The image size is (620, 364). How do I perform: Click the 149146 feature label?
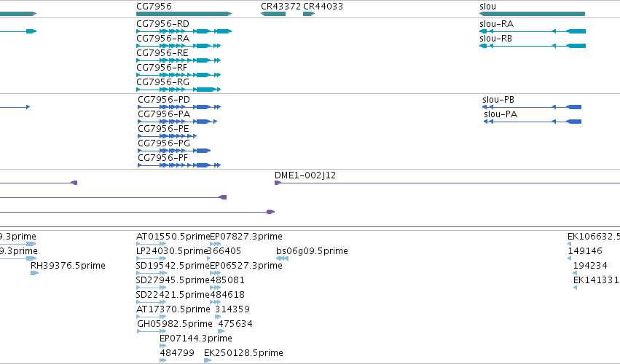tap(585, 251)
